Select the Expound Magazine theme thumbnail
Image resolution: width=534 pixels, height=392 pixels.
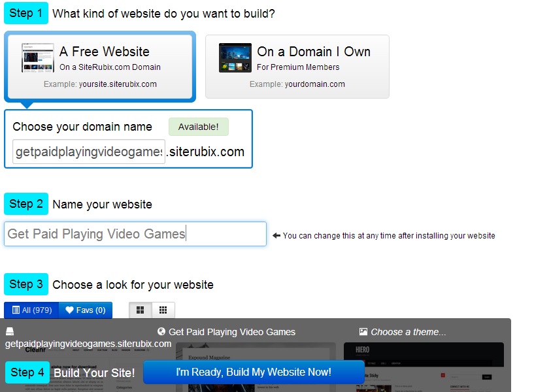click(256, 367)
